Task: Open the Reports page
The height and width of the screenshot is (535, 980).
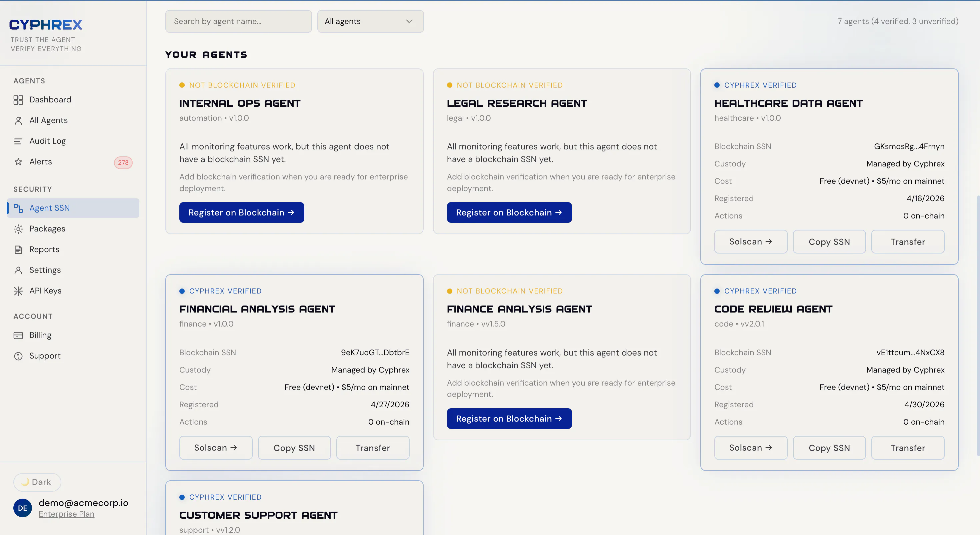Action: tap(73, 250)
